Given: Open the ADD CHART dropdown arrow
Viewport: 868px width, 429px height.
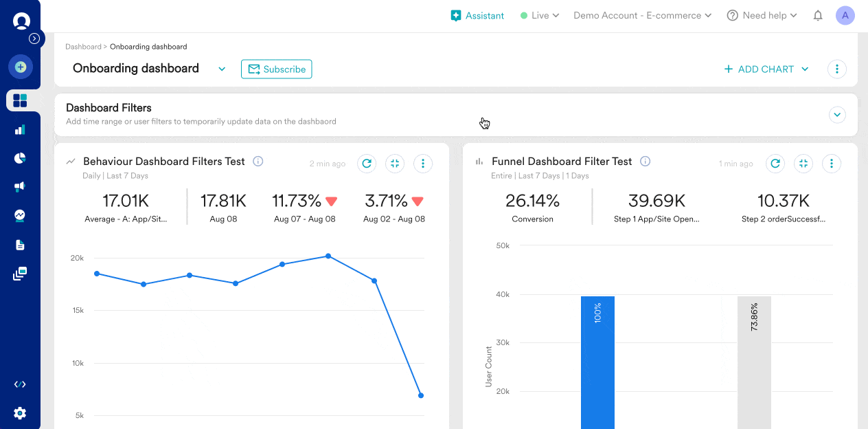Looking at the screenshot, I should tap(804, 69).
